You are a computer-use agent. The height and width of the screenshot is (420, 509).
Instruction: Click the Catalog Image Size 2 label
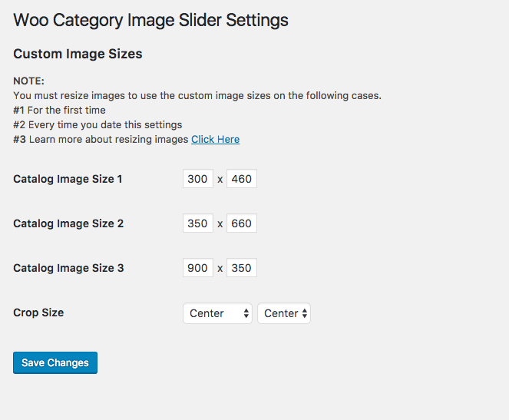68,223
